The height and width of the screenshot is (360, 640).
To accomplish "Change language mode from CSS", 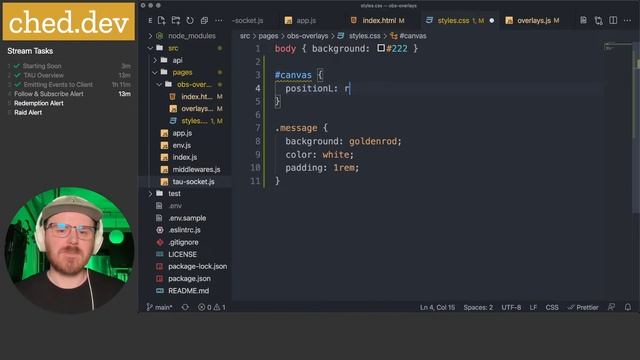I will [552, 307].
